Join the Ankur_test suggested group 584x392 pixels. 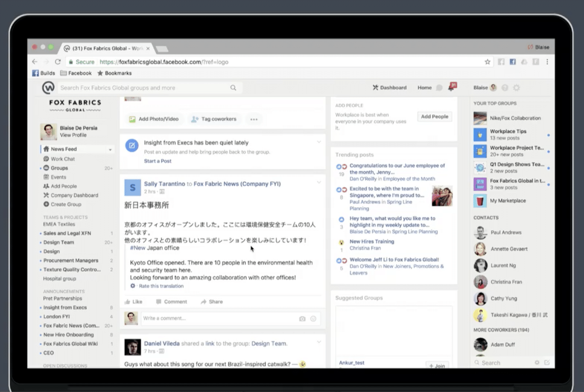(x=437, y=365)
